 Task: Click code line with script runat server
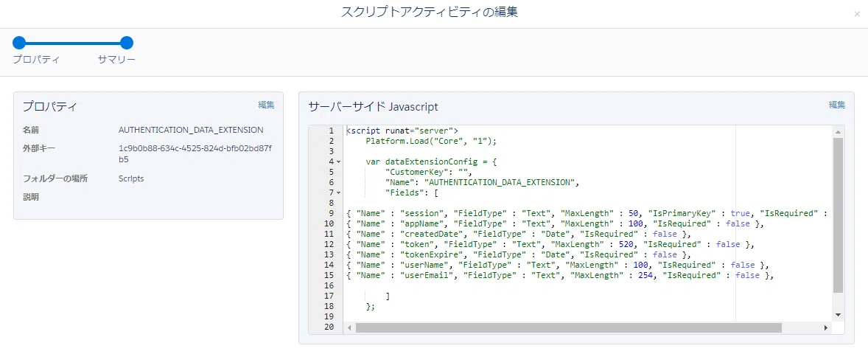tap(402, 131)
